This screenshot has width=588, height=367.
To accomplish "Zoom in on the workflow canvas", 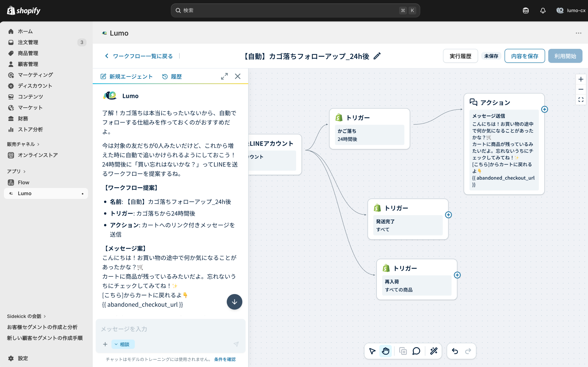I will click(581, 79).
